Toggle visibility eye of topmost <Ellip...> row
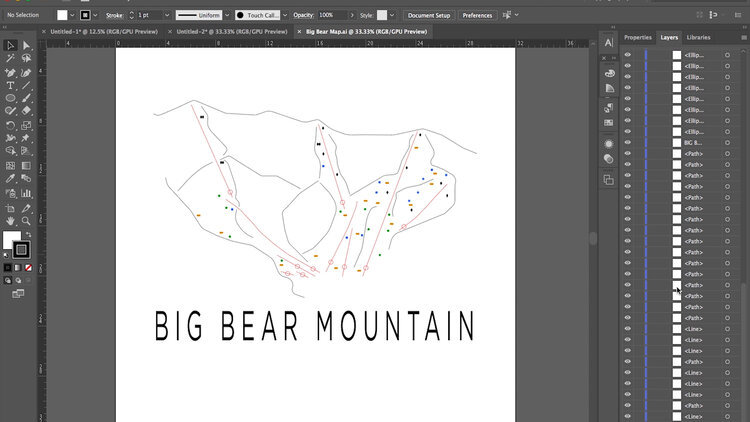Screen dimensions: 750x422 tap(628, 55)
